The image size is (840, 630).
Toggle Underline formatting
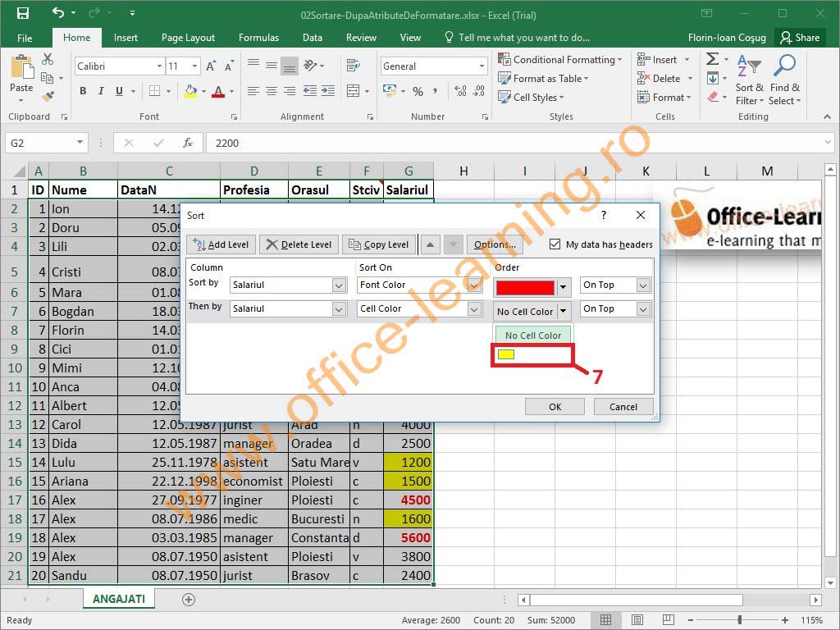pyautogui.click(x=119, y=91)
